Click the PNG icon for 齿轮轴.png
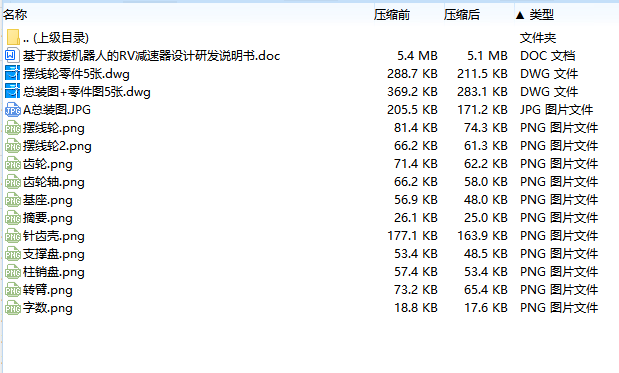Viewport: 619px width, 373px height. click(x=13, y=182)
